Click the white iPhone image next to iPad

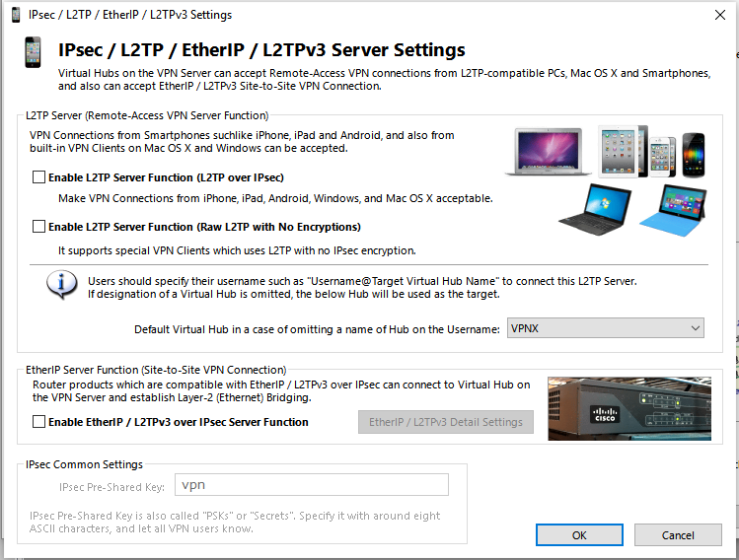(663, 157)
